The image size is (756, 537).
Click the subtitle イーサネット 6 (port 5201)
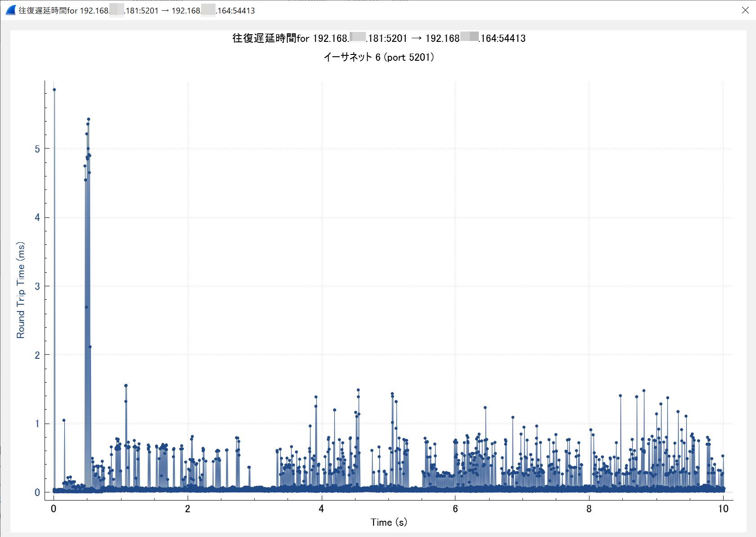379,57
